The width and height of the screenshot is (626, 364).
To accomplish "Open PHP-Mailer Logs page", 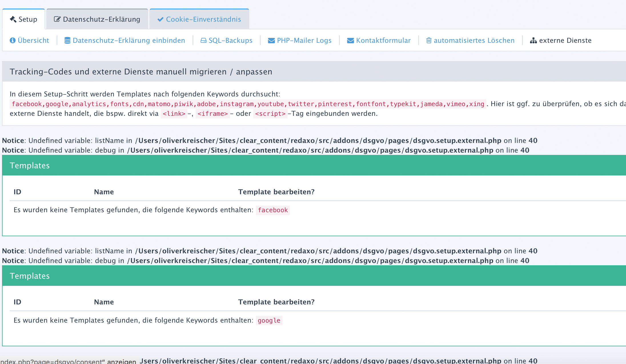I will coord(304,41).
